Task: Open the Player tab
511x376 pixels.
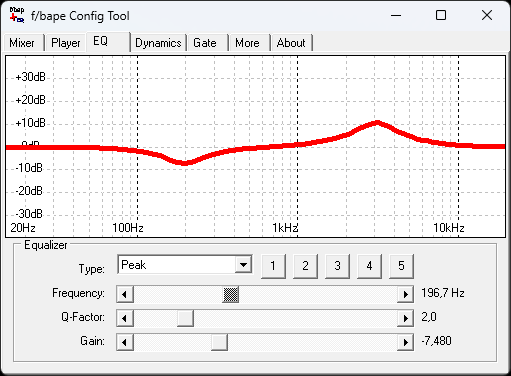Action: (65, 43)
